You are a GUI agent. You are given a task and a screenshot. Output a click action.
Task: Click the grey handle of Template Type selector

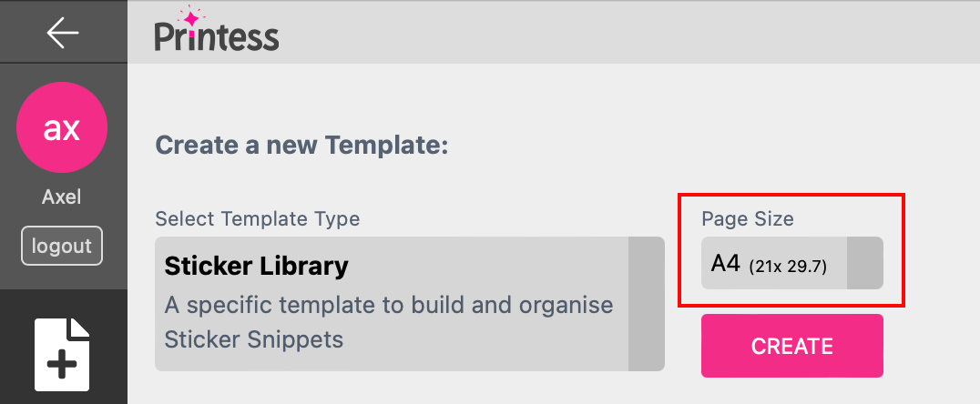647,304
